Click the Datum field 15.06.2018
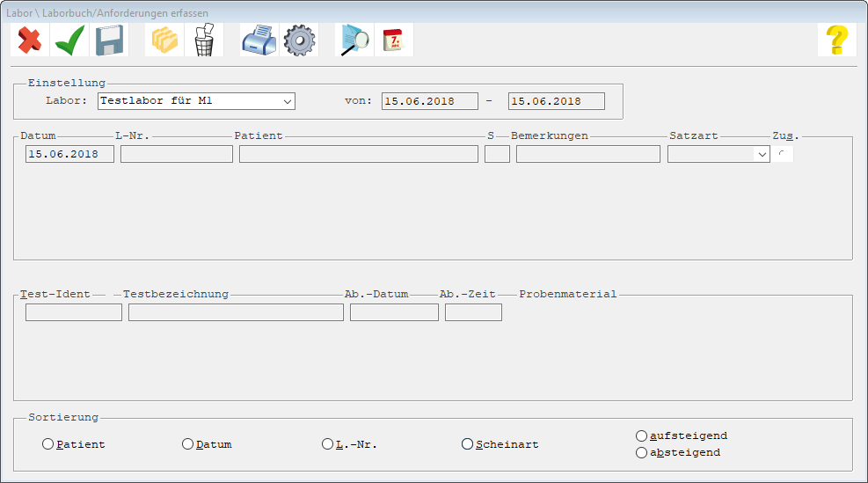868x483 pixels. tap(69, 154)
